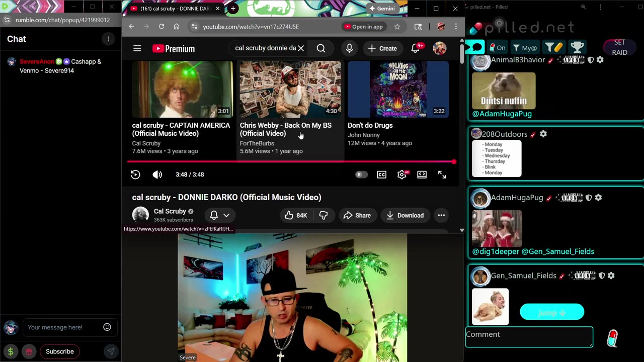Click the YouTube Premium logo
Viewport: 644px width, 362px height.
point(174,49)
